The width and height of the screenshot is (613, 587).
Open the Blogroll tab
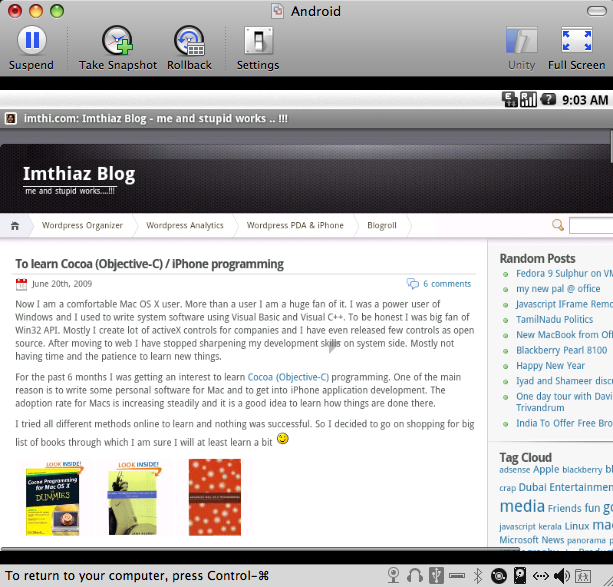[x=382, y=225]
